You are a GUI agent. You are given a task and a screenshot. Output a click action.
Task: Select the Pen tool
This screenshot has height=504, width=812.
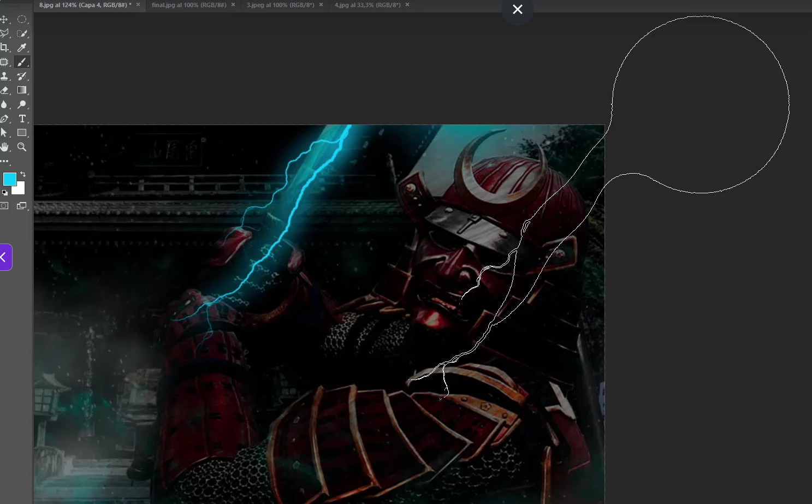click(4, 118)
